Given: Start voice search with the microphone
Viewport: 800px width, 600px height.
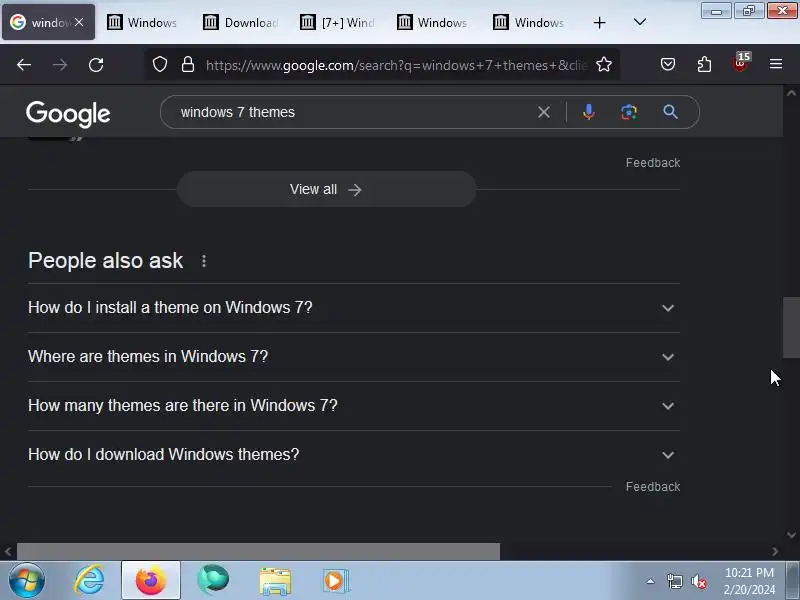Looking at the screenshot, I should (x=588, y=112).
